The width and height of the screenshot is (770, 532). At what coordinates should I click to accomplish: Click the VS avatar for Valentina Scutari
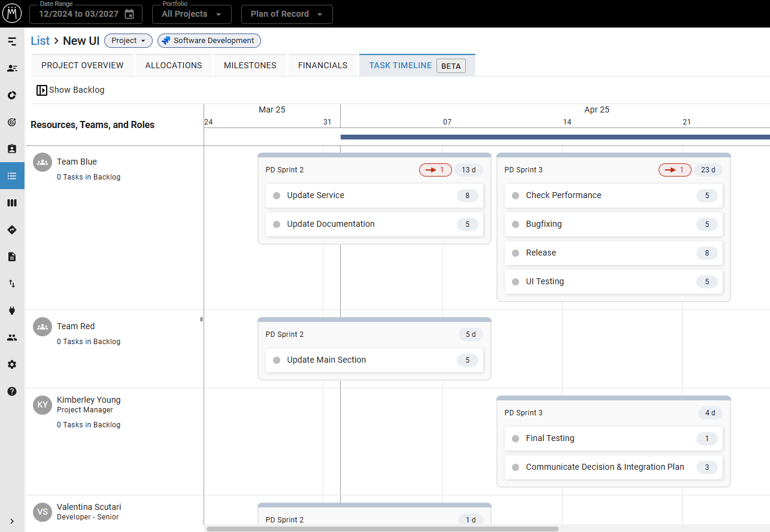43,512
